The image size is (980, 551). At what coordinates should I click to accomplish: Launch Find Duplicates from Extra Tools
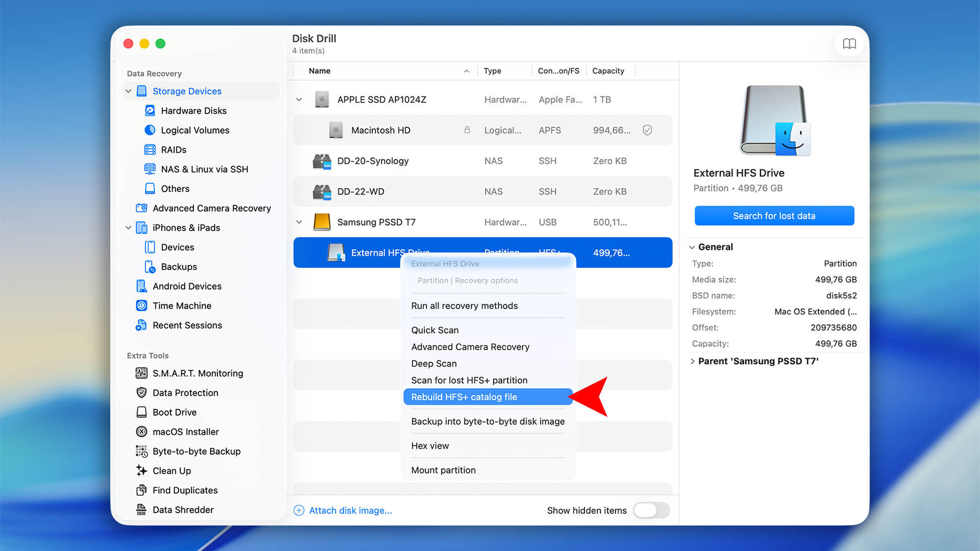click(185, 490)
